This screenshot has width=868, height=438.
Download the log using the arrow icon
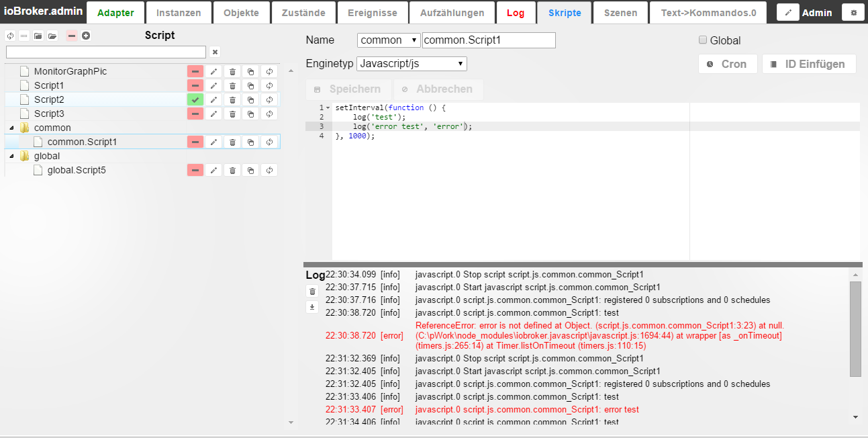click(x=312, y=307)
